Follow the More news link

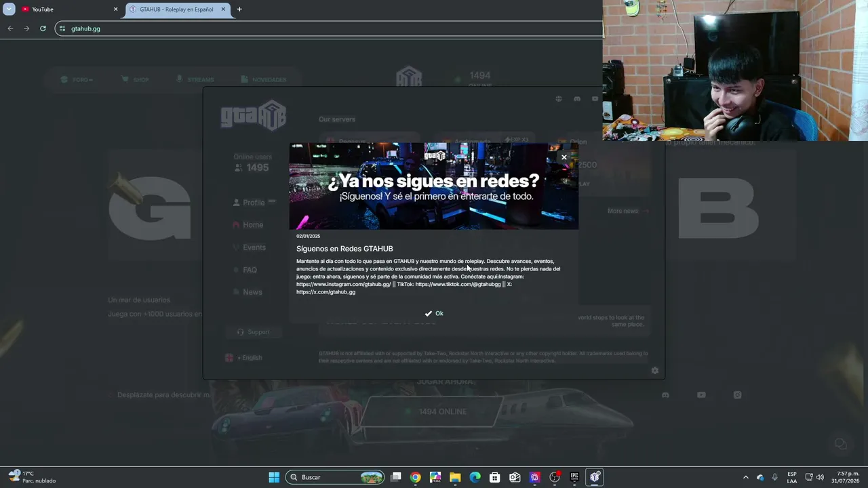[x=628, y=211]
